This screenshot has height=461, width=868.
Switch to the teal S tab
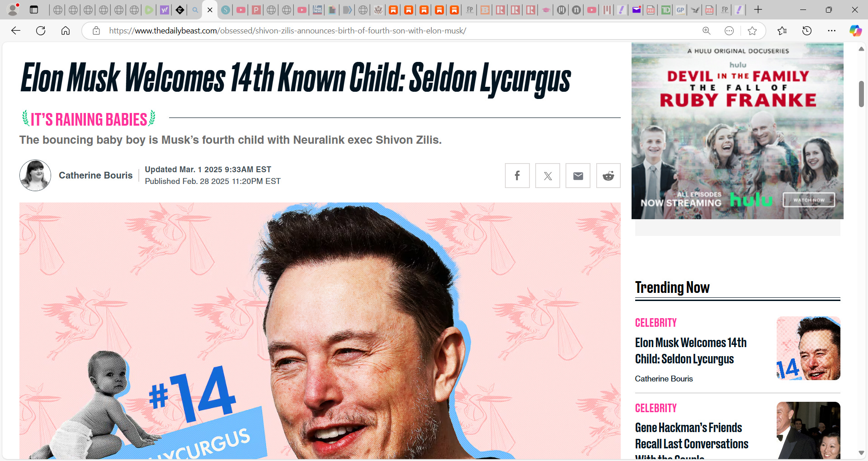click(x=226, y=10)
